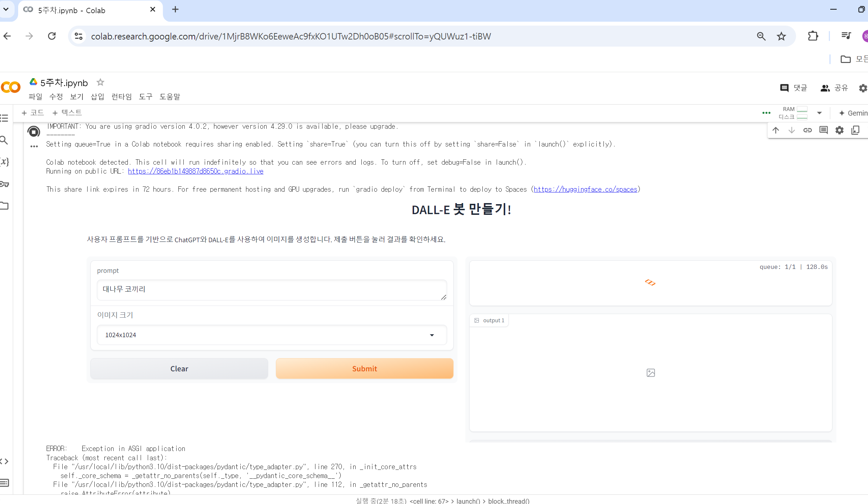Zoom options magnifier in address bar
Screen dimensions: 868x504
click(761, 36)
